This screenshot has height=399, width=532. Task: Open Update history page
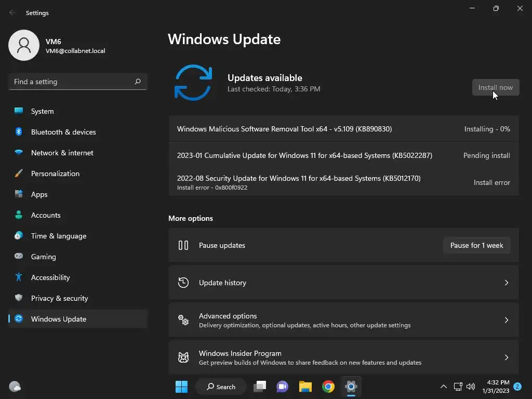tap(344, 283)
